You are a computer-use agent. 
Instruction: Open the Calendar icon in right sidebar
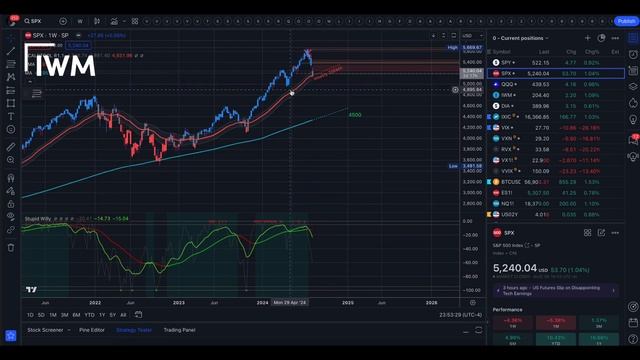[633, 322]
